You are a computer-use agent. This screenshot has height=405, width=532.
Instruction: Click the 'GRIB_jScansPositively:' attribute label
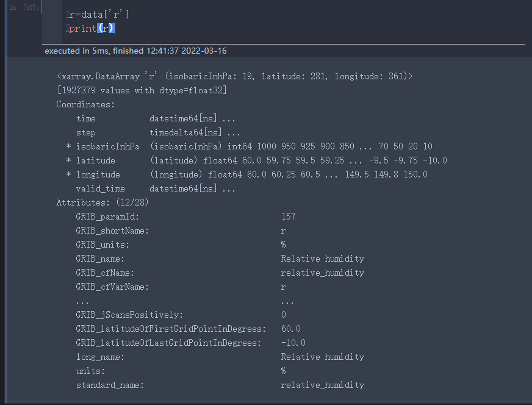(129, 315)
